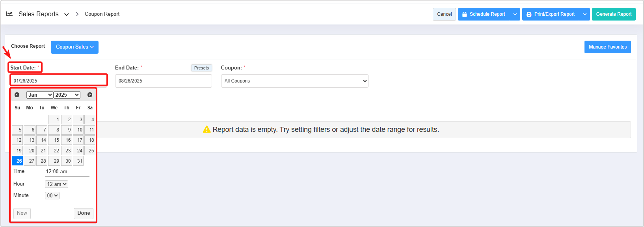
Task: Open the Sales Reports chevron menu
Action: [67, 14]
